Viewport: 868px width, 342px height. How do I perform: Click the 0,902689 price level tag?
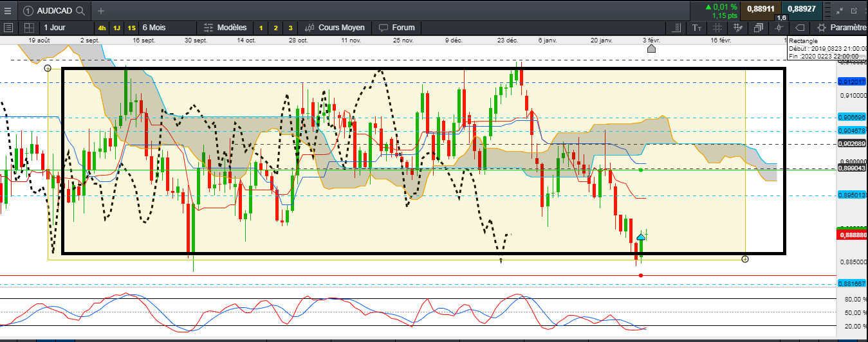pos(853,144)
